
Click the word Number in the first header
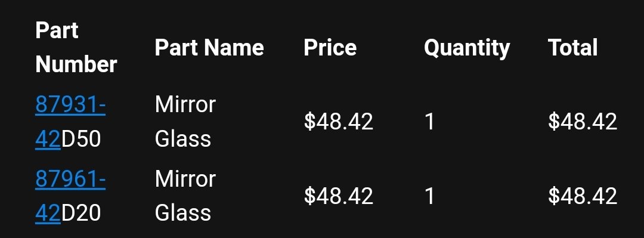pyautogui.click(x=76, y=64)
